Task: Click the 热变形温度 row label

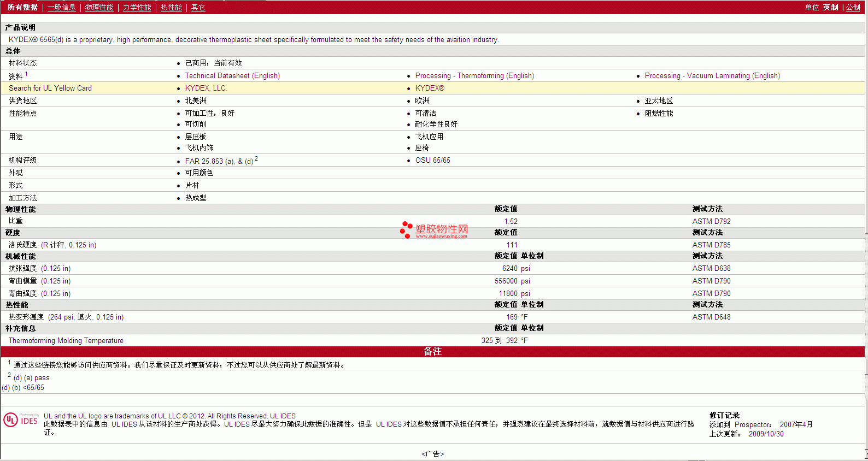Action: coord(66,317)
